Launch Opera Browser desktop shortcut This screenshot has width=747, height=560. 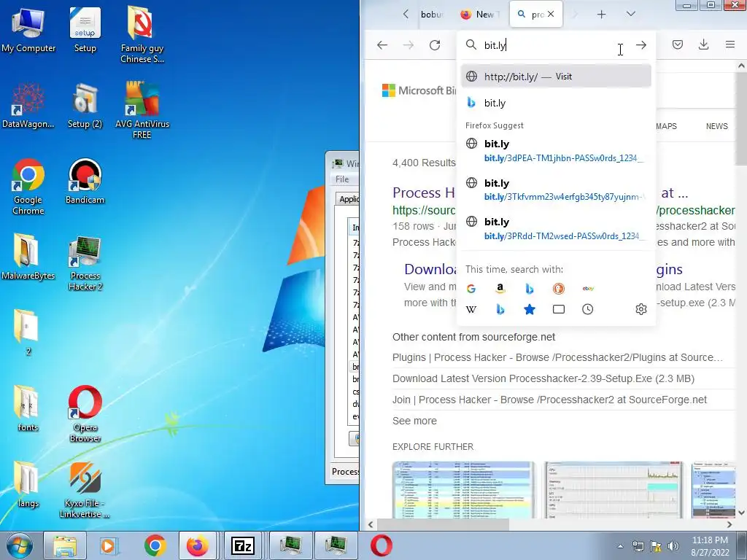(x=85, y=414)
